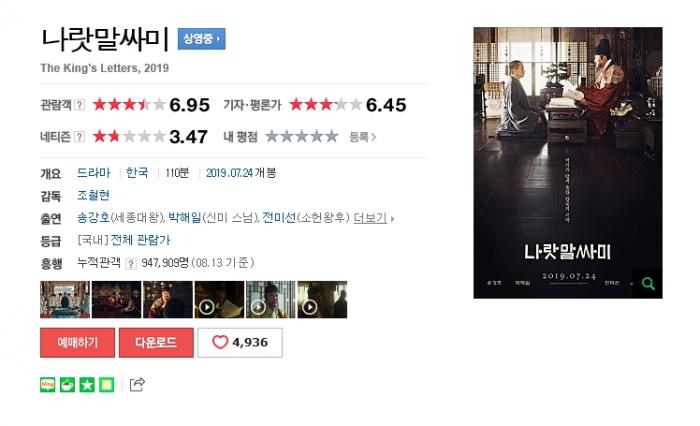Click help icon next to 네티즌
The image size is (700, 426).
click(79, 137)
